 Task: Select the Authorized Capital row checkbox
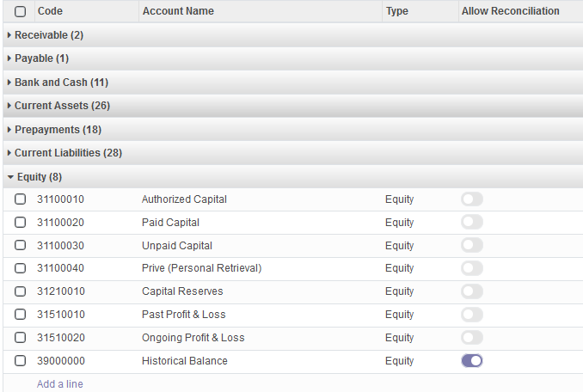tap(20, 199)
